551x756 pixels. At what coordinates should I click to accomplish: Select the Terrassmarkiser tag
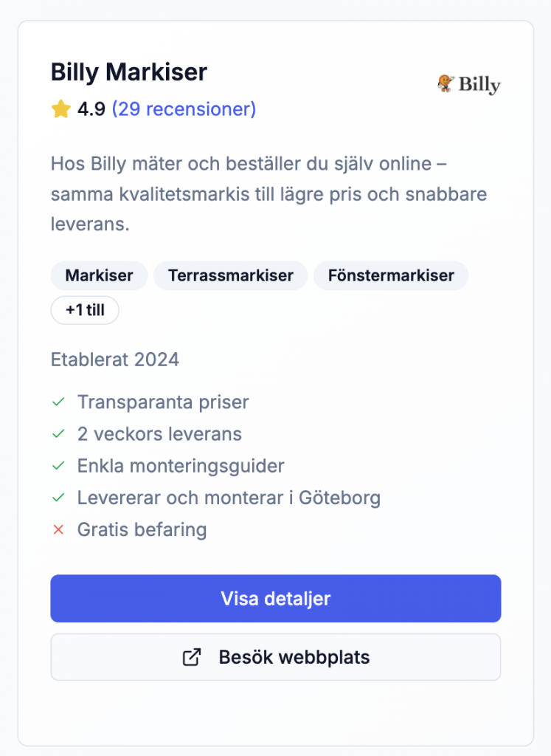click(231, 275)
